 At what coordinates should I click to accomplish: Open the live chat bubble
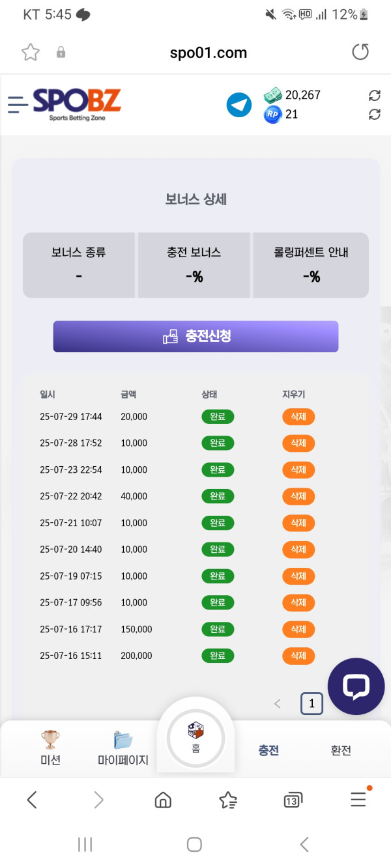coord(356,686)
